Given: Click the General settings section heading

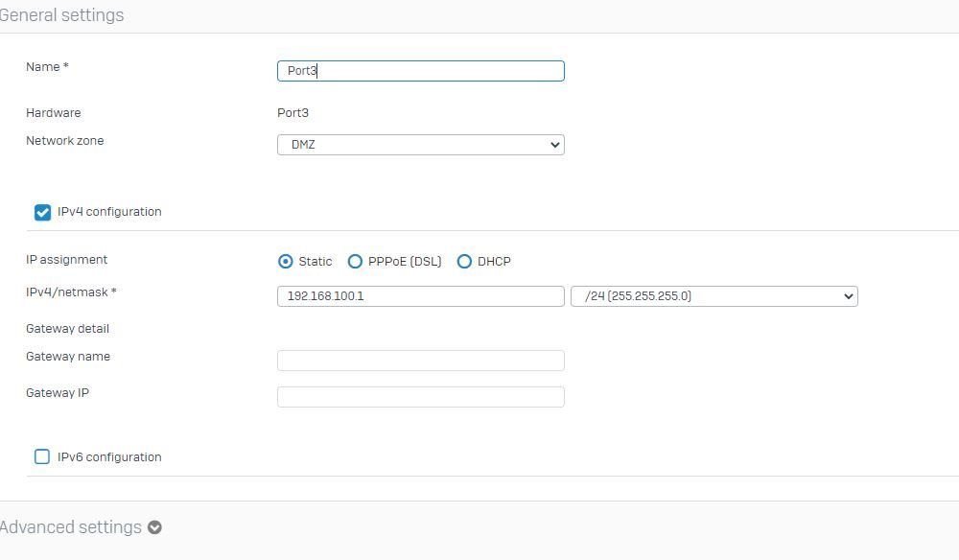Looking at the screenshot, I should [61, 14].
